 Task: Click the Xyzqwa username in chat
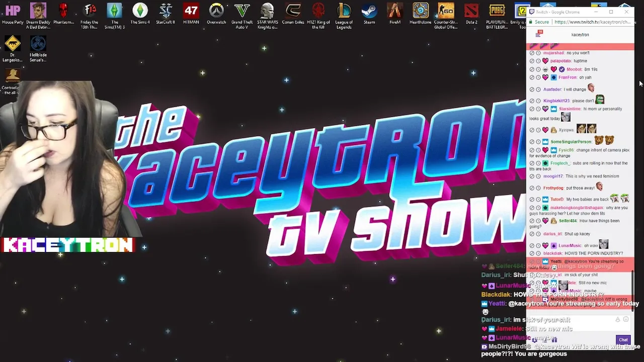[566, 130]
